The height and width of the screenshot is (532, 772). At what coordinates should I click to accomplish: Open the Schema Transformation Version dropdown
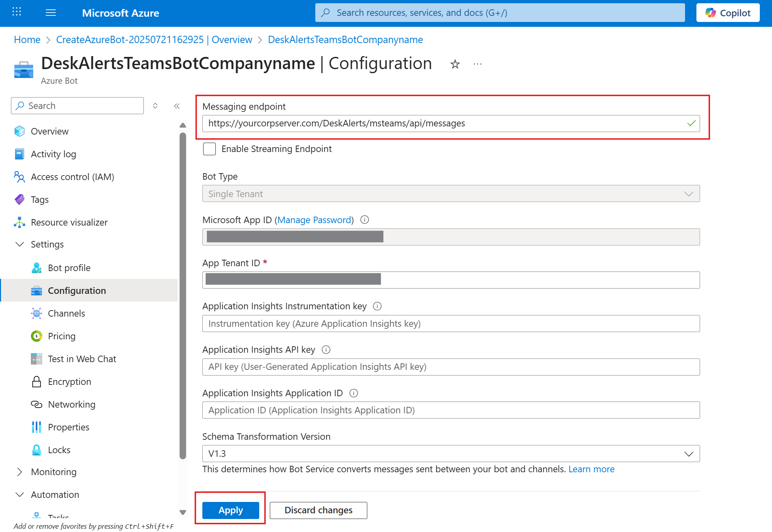point(688,454)
